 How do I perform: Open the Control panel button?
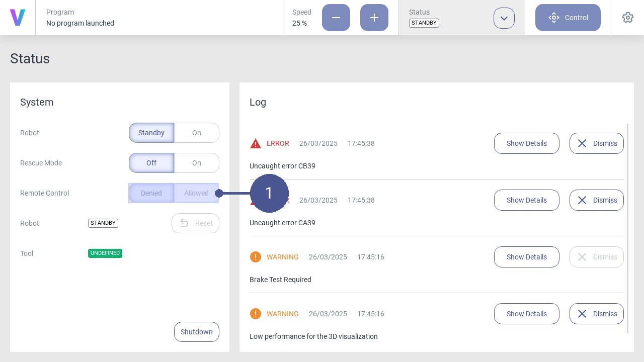coord(568,18)
